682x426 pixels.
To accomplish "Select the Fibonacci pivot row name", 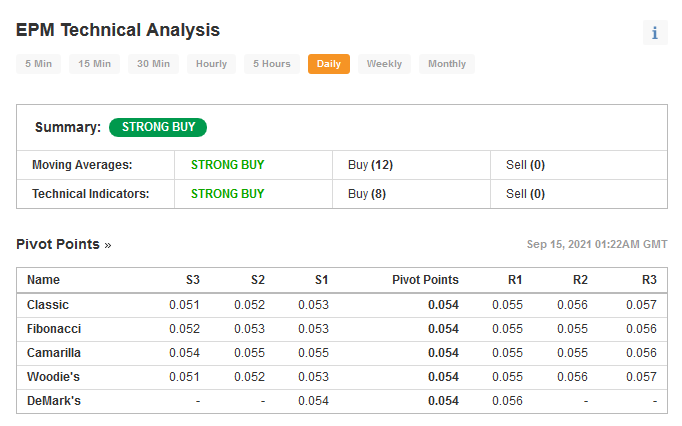I will click(54, 329).
